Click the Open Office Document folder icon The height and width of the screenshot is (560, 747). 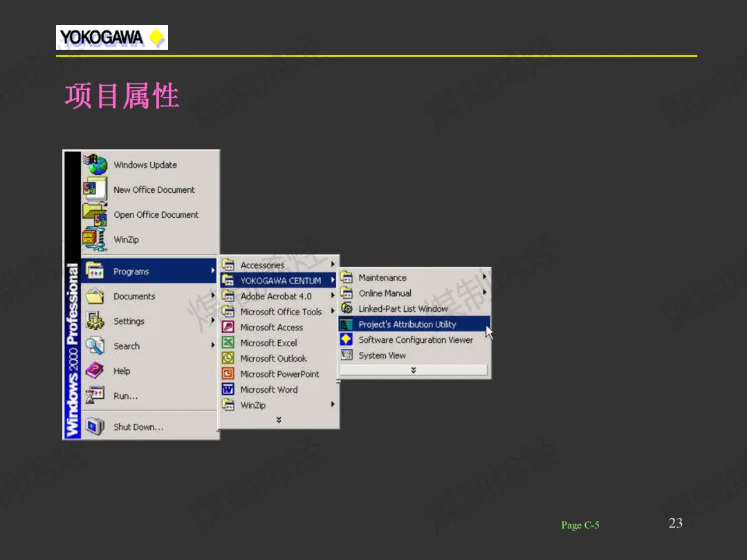95,214
